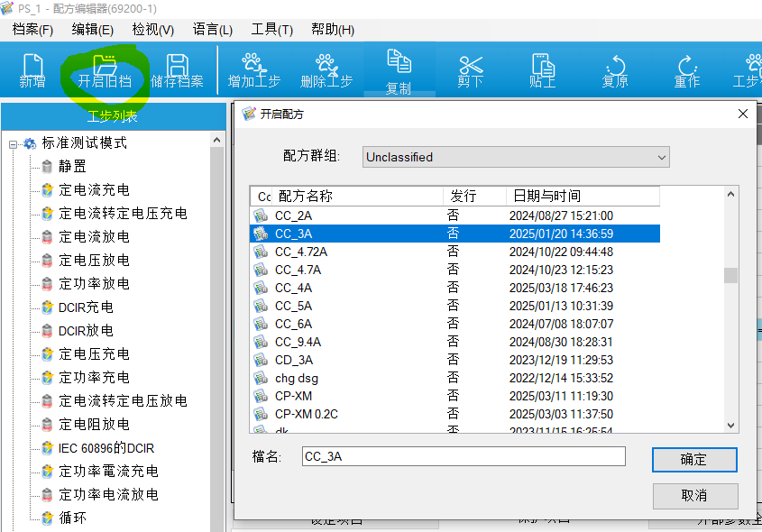The height and width of the screenshot is (532, 762).
Task: Select 定电流充电 step in the tree
Action: coord(94,189)
